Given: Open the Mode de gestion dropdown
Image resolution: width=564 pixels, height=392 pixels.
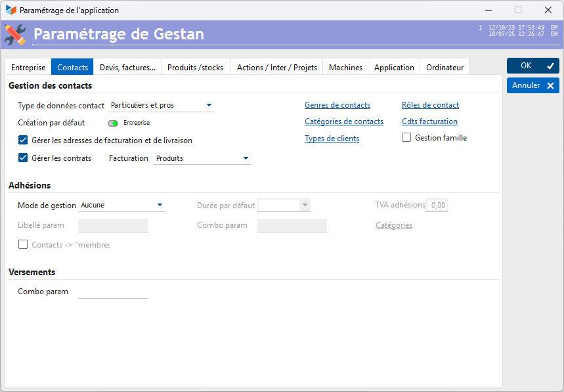Looking at the screenshot, I should [122, 205].
